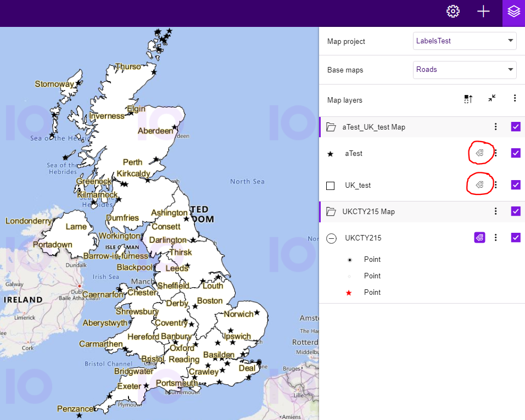Toggle purple labels icon for UKCTY215
The image size is (525, 420).
coord(479,238)
